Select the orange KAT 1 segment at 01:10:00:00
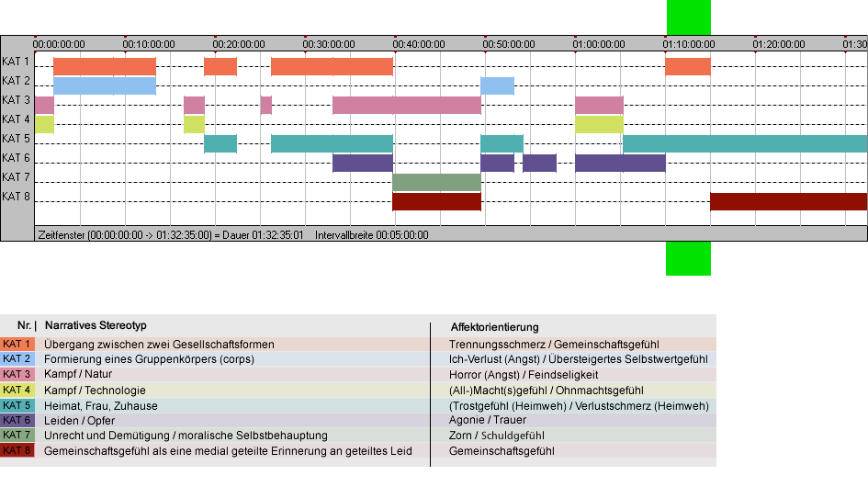This screenshot has height=487, width=868. (x=688, y=66)
